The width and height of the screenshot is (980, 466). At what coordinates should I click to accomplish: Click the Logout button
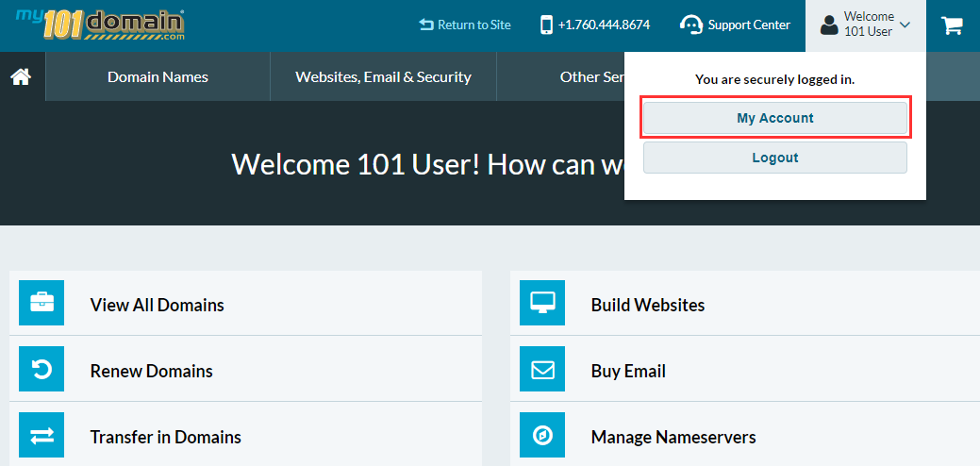774,158
